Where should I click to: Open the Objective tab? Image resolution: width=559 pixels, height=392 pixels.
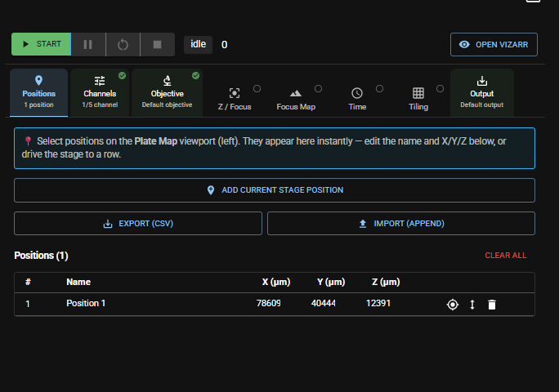(167, 92)
